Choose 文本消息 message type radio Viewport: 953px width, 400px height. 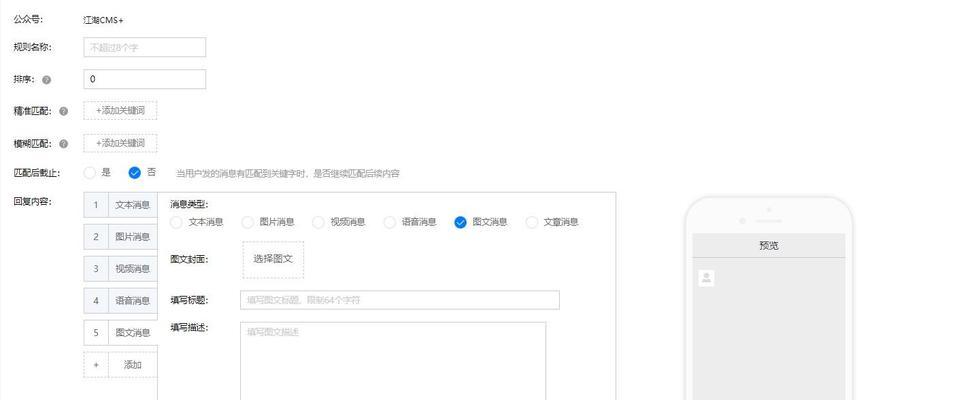176,222
